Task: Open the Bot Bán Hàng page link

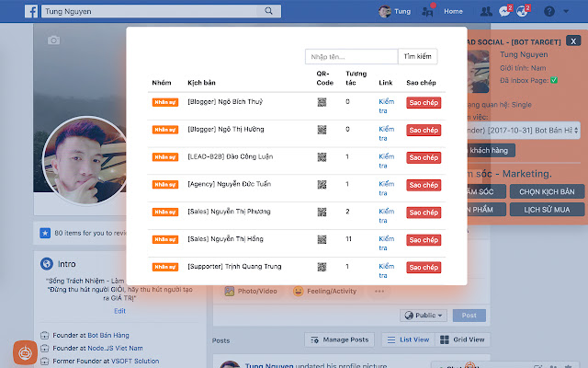Action: click(108, 335)
